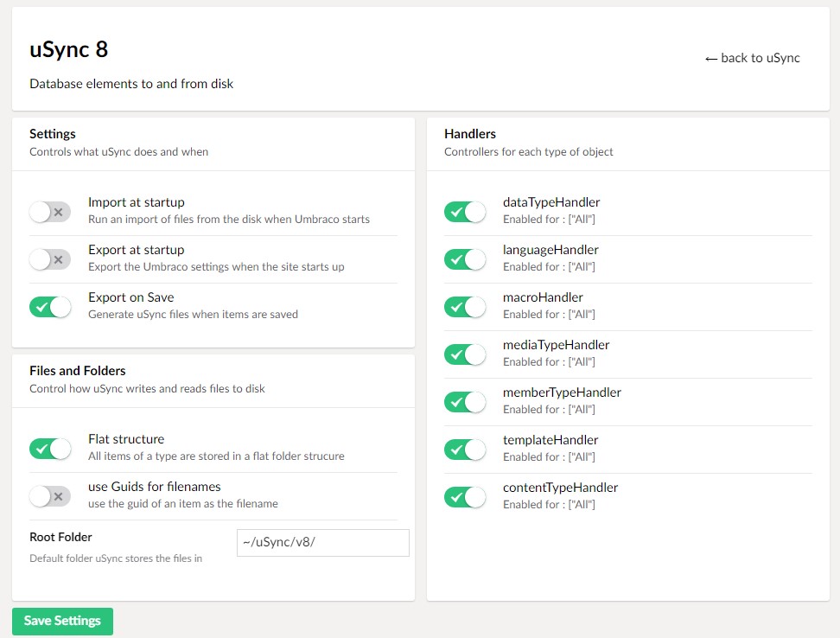The width and height of the screenshot is (840, 638).
Task: Click 'Export the Umbraco settings' description
Action: (x=216, y=267)
